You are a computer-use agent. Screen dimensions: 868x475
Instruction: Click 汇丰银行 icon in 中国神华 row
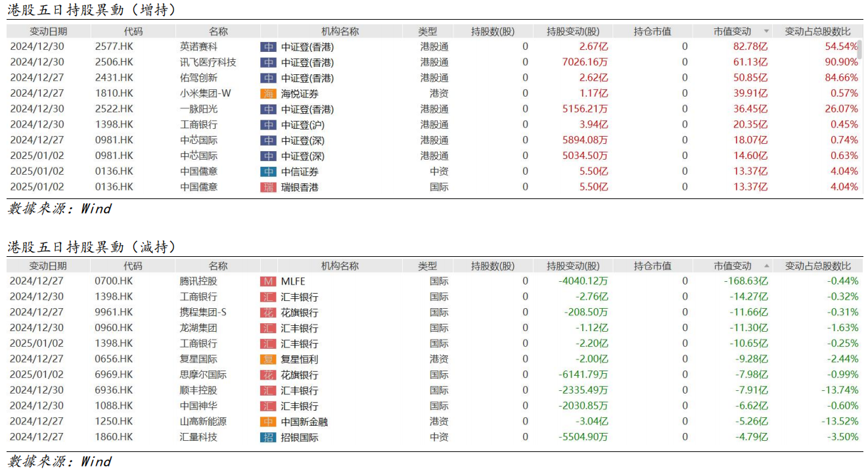(268, 406)
